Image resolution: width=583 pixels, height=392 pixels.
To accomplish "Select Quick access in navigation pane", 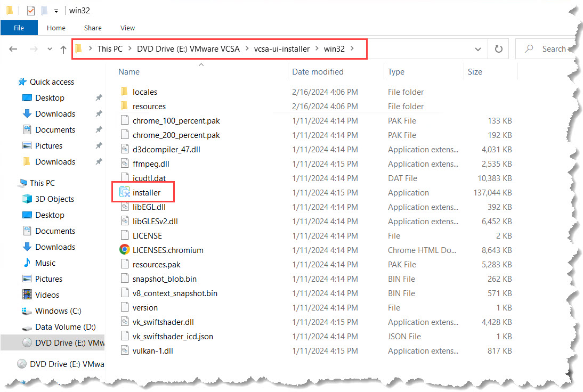I will (x=52, y=81).
